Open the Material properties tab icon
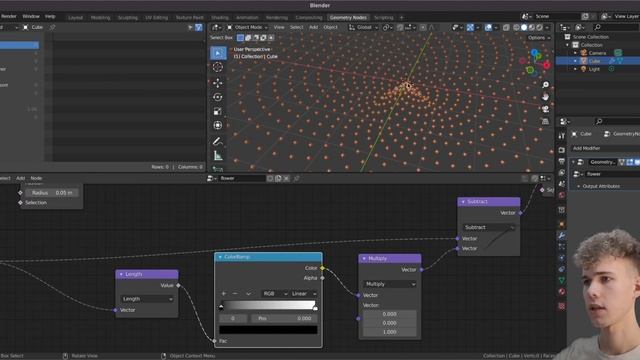This screenshot has height=360, width=640. [x=562, y=291]
